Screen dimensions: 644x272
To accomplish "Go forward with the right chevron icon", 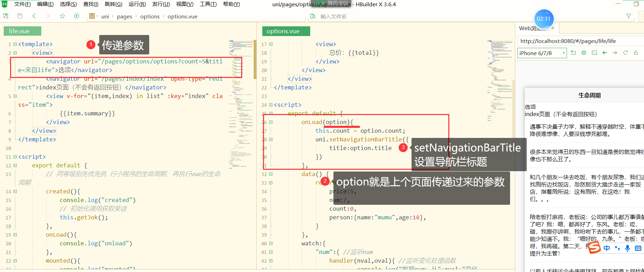I will pos(48,16).
